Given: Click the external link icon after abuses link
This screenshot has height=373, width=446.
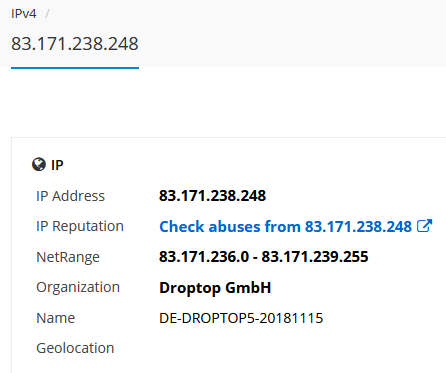Looking at the screenshot, I should pos(425,226).
